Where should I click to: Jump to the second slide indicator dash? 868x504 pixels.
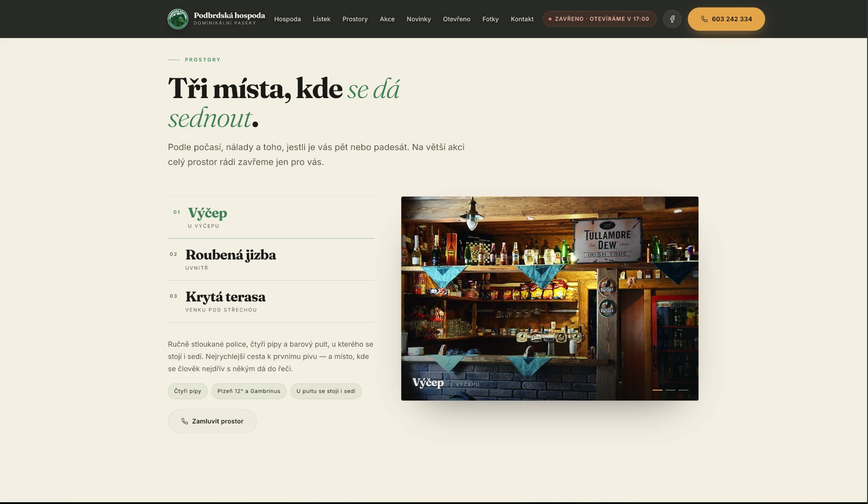[670, 390]
